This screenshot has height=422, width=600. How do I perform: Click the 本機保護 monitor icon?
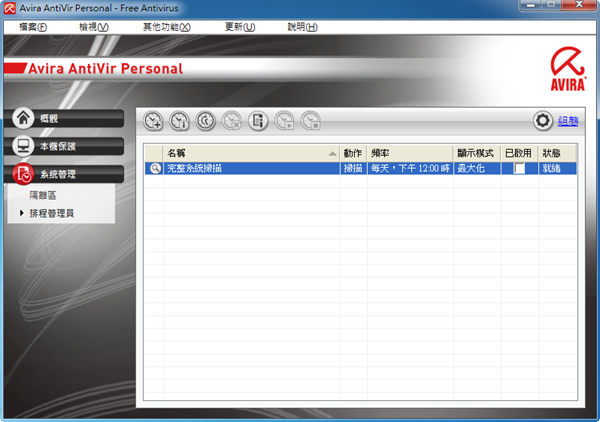coord(23,146)
